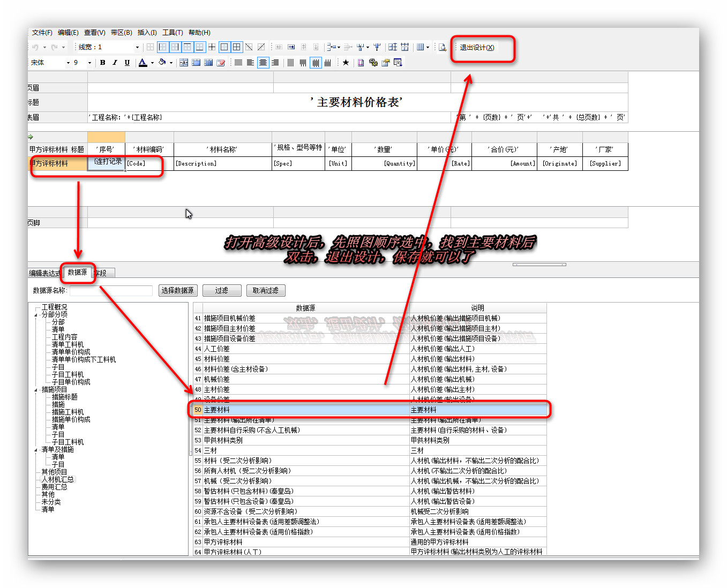Click 退出设计(X) button
The image size is (727, 588).
pyautogui.click(x=477, y=48)
